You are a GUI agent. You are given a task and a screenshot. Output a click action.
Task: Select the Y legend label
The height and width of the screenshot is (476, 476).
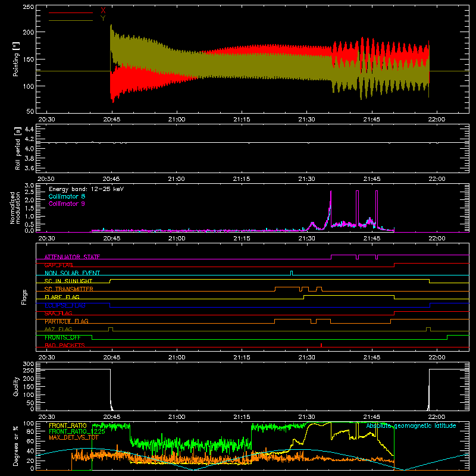[103, 18]
